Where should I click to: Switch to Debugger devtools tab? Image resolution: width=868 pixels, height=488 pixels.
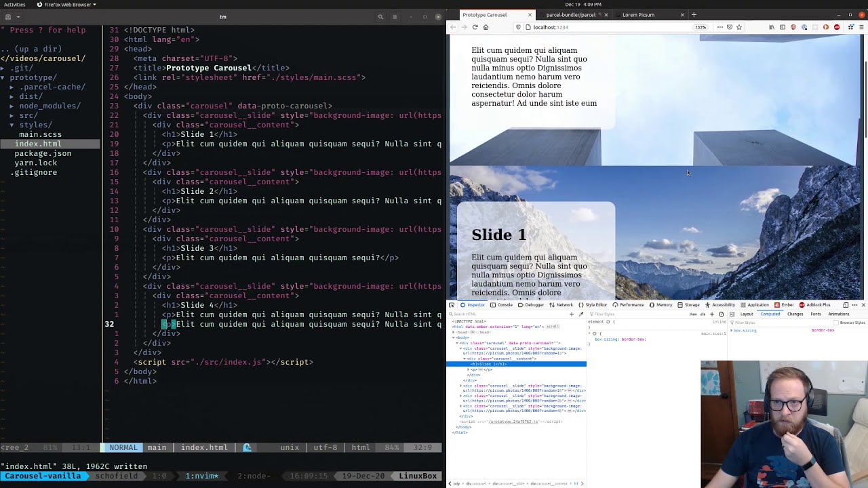click(530, 305)
